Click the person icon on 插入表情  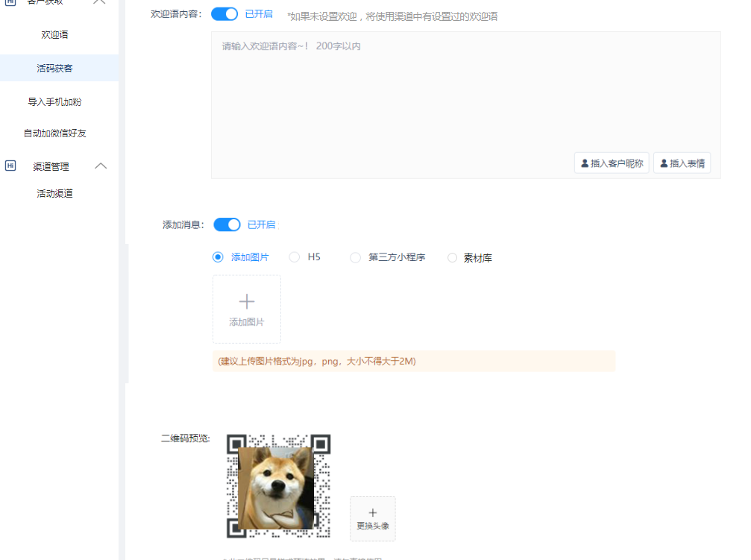click(664, 163)
